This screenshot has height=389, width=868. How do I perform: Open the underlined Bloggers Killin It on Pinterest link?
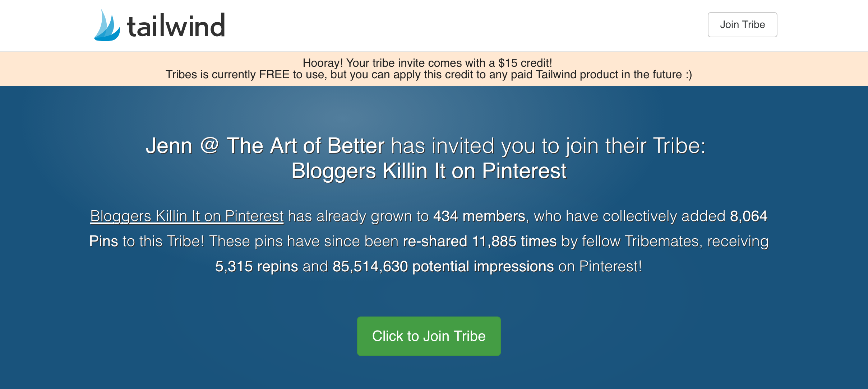tap(187, 216)
